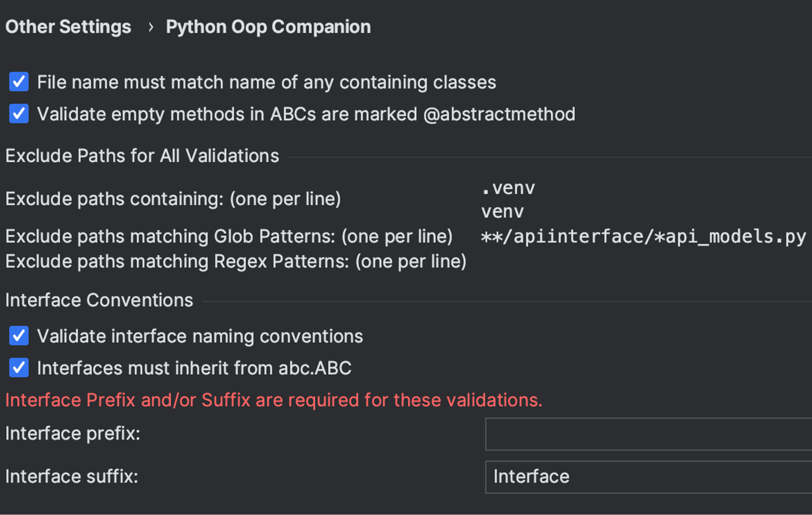Click the "**/apiinterface/*api_models.py" glob pattern
This screenshot has height=515, width=812.
click(x=642, y=236)
